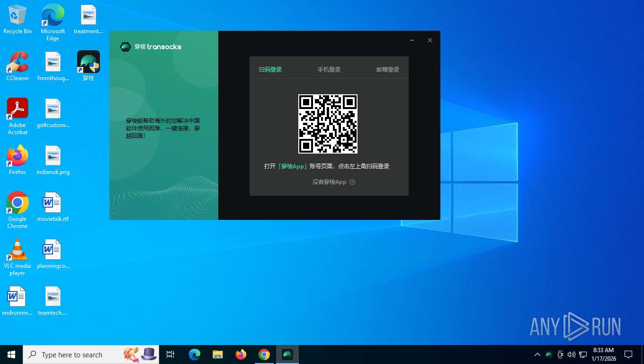Select the Microsoft Edge desktop shortcut
Viewport: 644px width, 364px height.
53,23
